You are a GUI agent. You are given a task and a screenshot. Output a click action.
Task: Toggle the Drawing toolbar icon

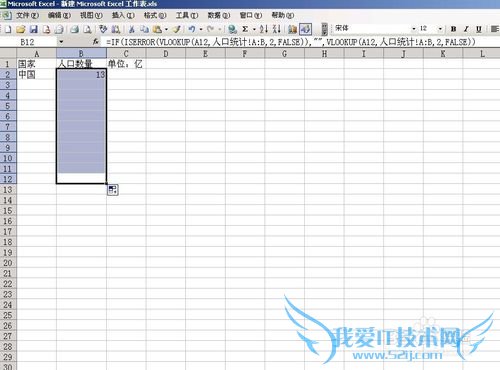click(x=305, y=29)
